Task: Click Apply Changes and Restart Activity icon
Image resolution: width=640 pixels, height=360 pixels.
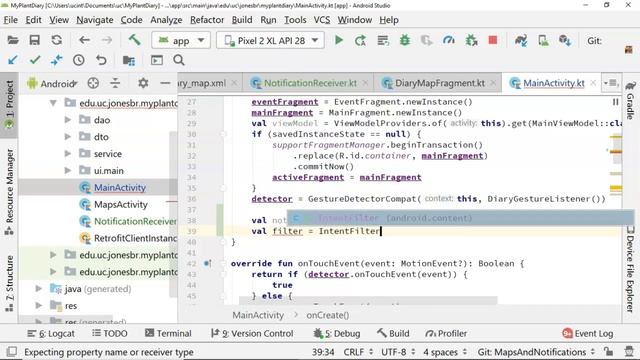Action: tap(360, 40)
